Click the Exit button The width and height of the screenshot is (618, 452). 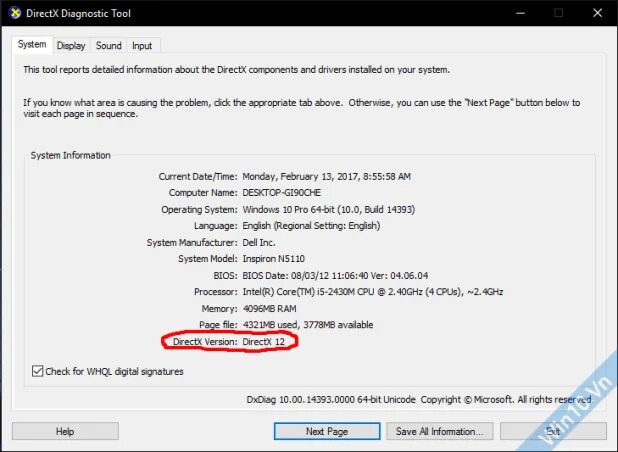pos(553,431)
